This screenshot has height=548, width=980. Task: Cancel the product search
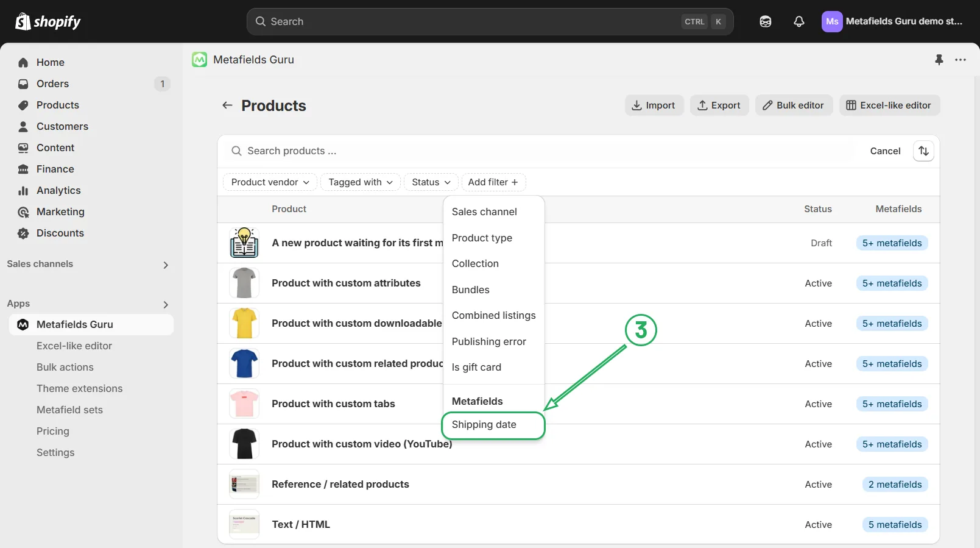tap(885, 151)
